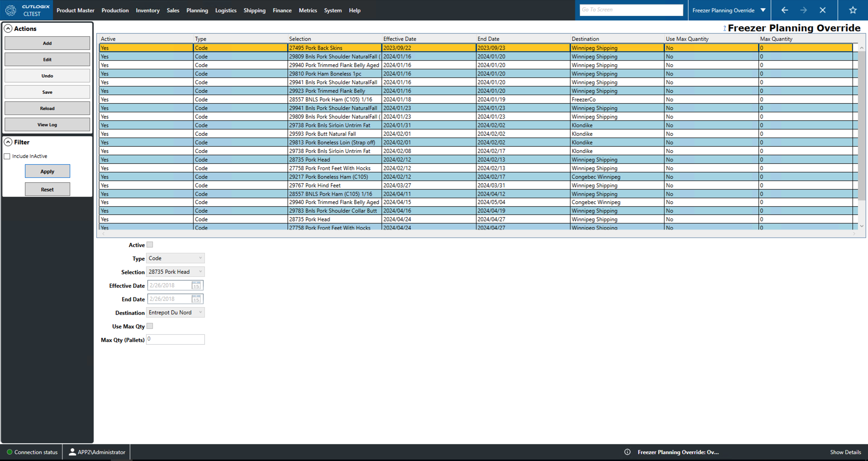868x461 pixels.
Task: Open the End Date calendar picker icon
Action: point(196,299)
